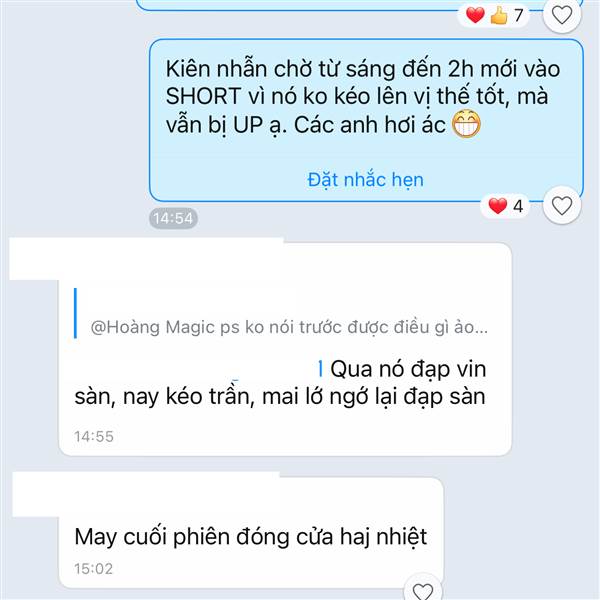Click the blue quote bar beside quoted message
The width and height of the screenshot is (600, 600).
click(x=75, y=313)
